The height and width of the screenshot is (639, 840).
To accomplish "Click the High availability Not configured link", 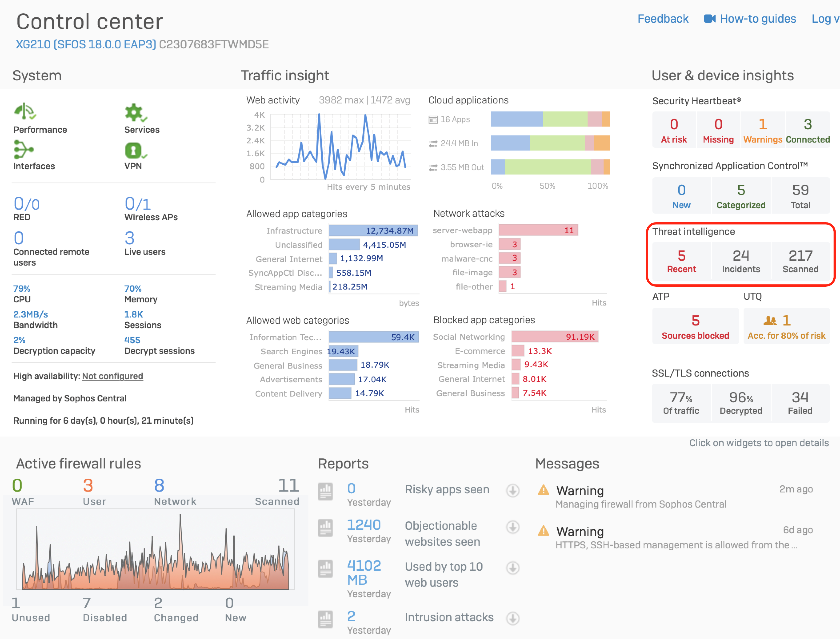I will tap(112, 376).
